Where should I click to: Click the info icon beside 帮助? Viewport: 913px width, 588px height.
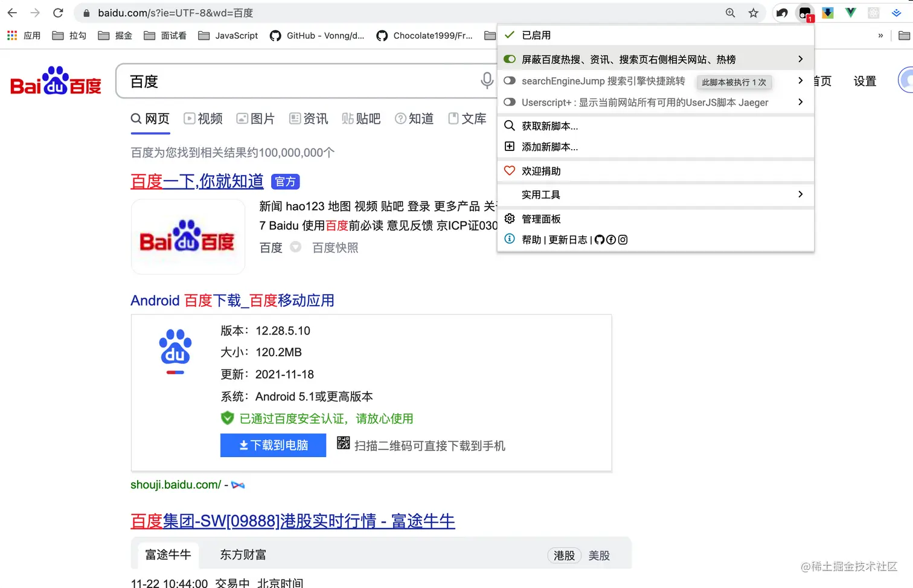(510, 239)
